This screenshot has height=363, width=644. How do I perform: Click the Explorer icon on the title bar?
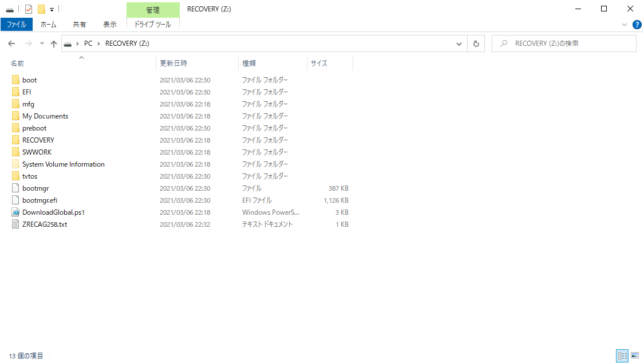[8, 9]
